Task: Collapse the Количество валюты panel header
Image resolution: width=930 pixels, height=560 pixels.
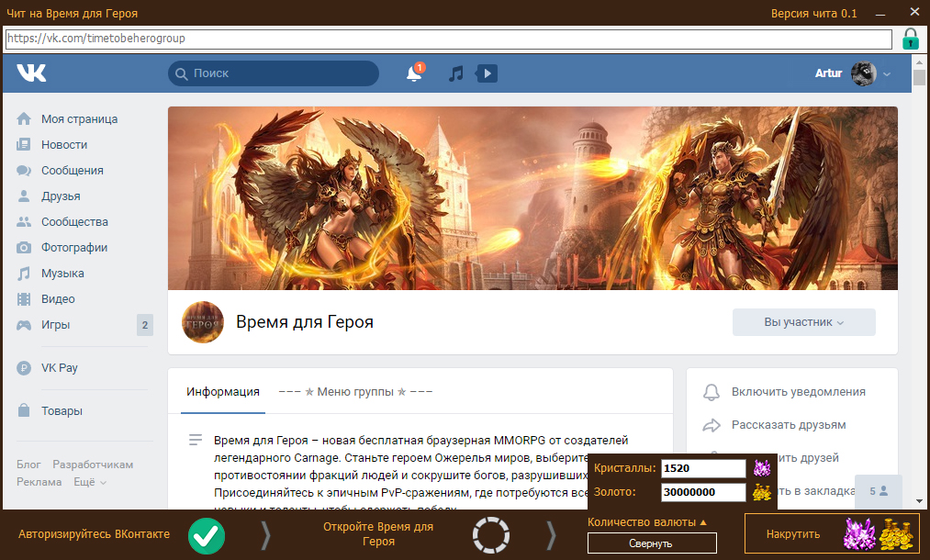Action: [x=647, y=522]
